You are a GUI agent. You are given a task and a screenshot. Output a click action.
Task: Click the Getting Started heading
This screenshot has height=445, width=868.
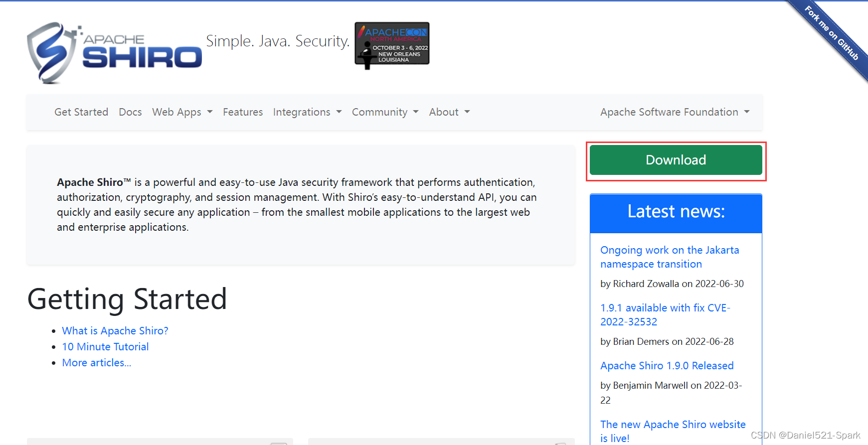point(127,299)
